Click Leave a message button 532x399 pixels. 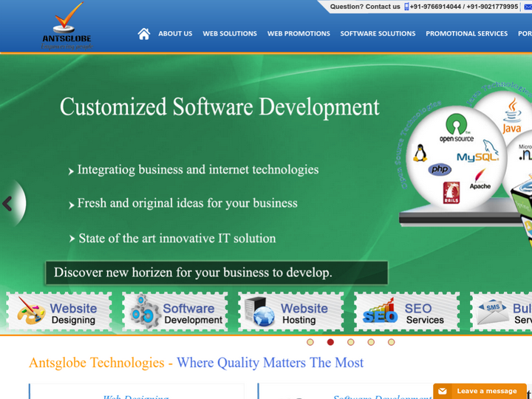[x=480, y=391]
